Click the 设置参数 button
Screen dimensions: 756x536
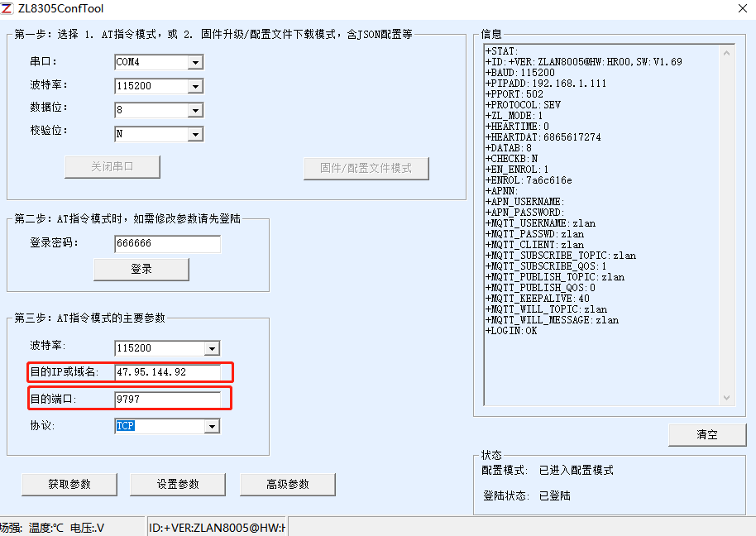[177, 484]
